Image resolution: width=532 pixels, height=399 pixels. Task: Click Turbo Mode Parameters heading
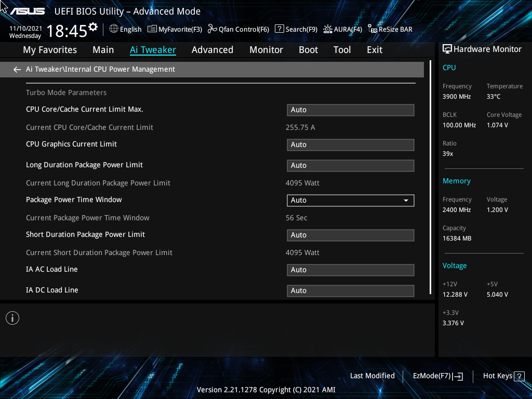(66, 92)
